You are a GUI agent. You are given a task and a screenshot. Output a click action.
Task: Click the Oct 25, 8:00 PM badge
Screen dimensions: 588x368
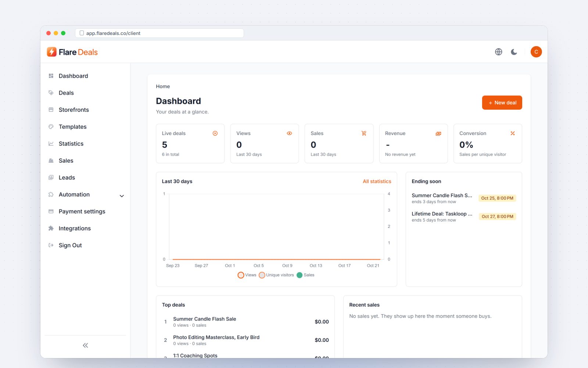point(497,198)
